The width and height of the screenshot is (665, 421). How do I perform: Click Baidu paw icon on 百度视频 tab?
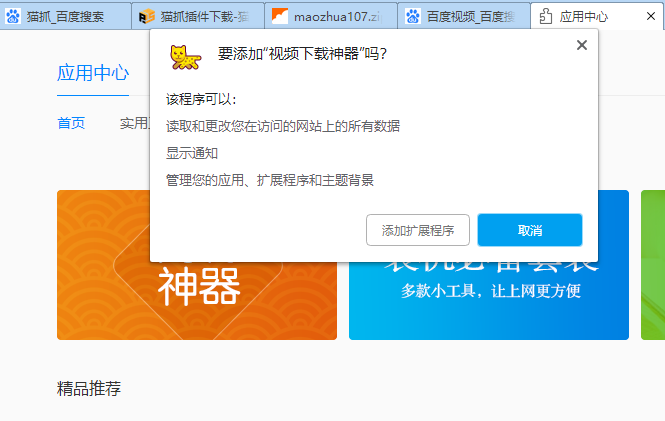pos(413,17)
